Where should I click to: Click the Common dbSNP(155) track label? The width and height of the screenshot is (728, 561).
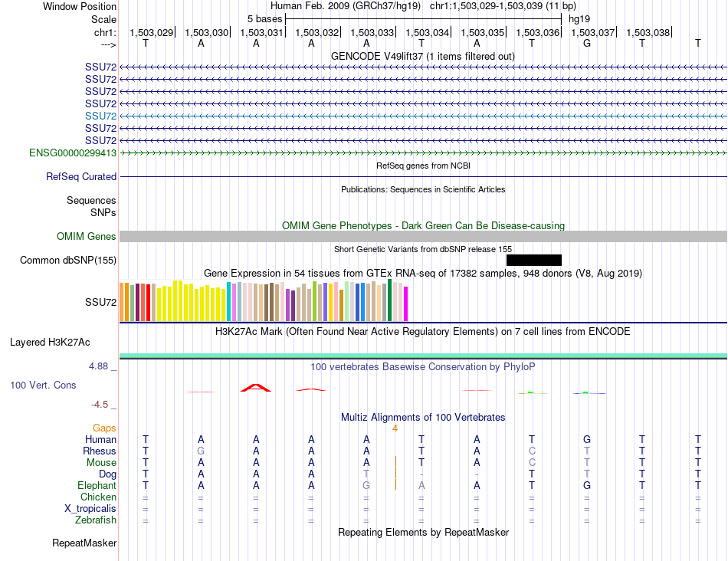tap(68, 260)
